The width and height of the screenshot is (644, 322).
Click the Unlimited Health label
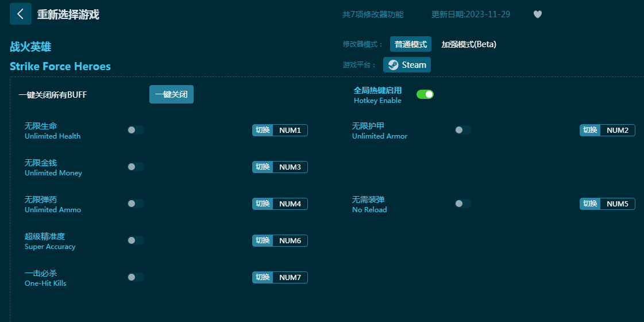pyautogui.click(x=53, y=136)
